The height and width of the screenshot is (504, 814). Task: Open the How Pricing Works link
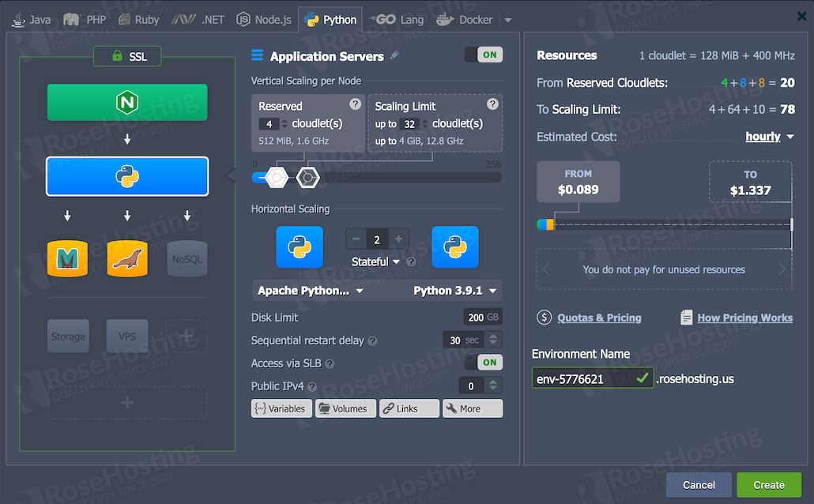tap(744, 318)
